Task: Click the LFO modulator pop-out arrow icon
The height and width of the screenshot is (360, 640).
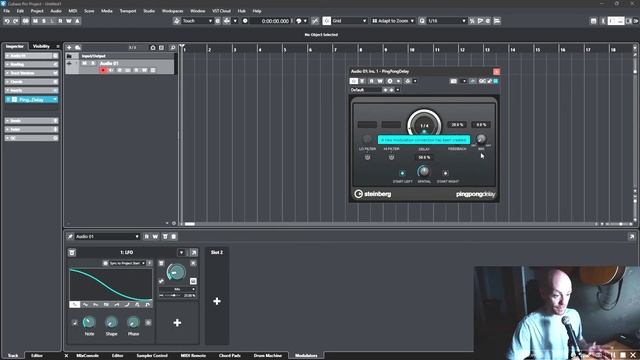Action: click(x=193, y=253)
